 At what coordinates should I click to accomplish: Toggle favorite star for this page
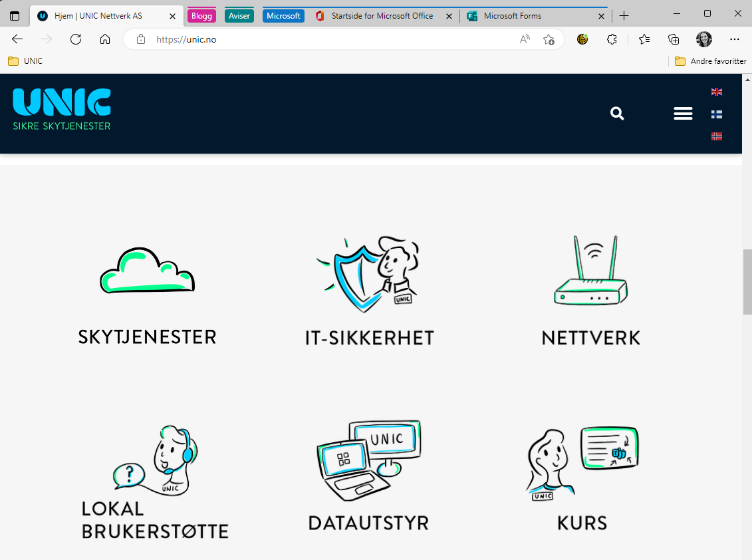(x=549, y=40)
